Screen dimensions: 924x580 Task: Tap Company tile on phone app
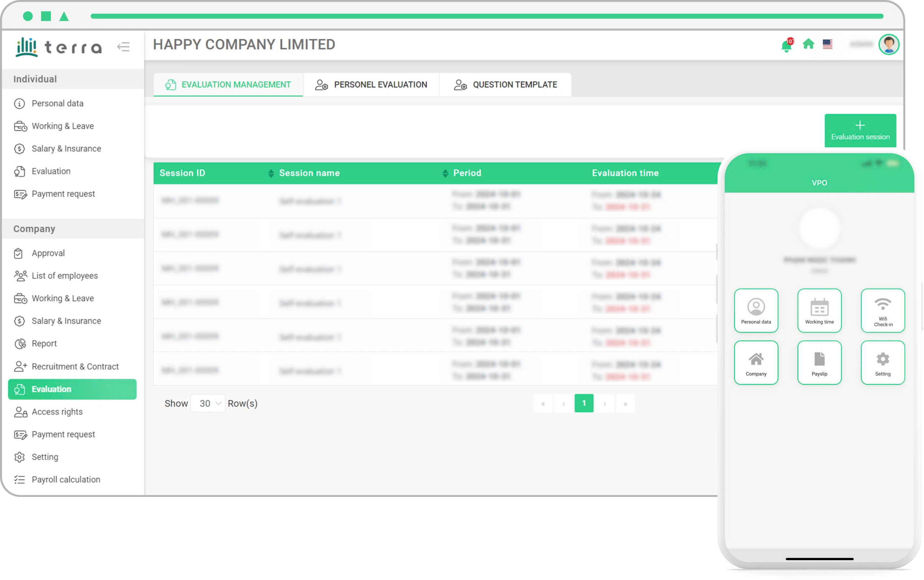click(756, 363)
